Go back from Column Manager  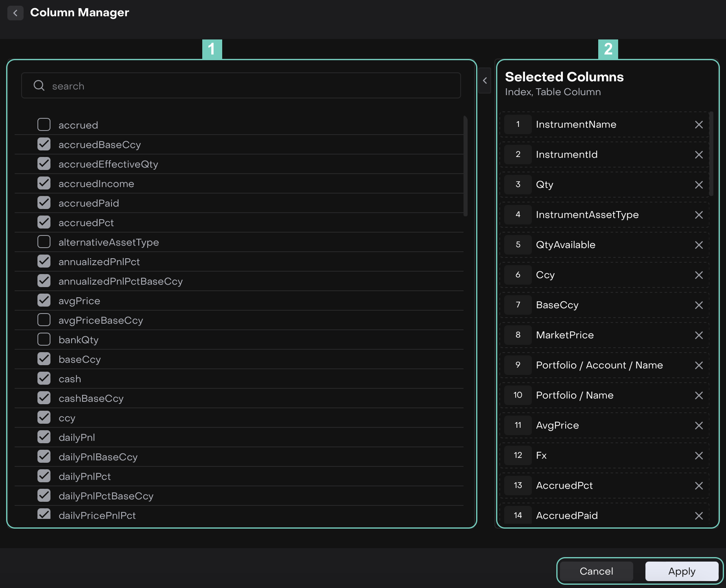click(15, 13)
